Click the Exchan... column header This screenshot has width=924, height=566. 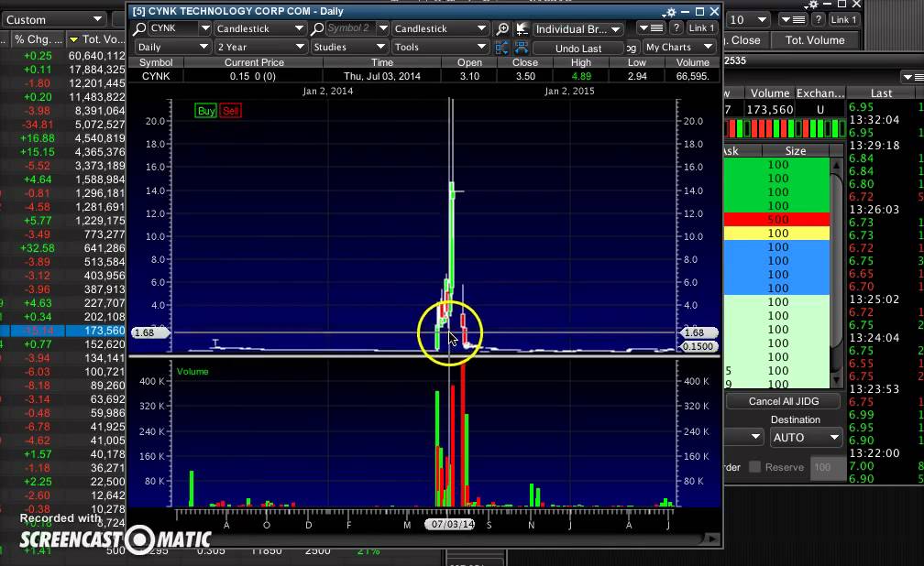point(819,93)
